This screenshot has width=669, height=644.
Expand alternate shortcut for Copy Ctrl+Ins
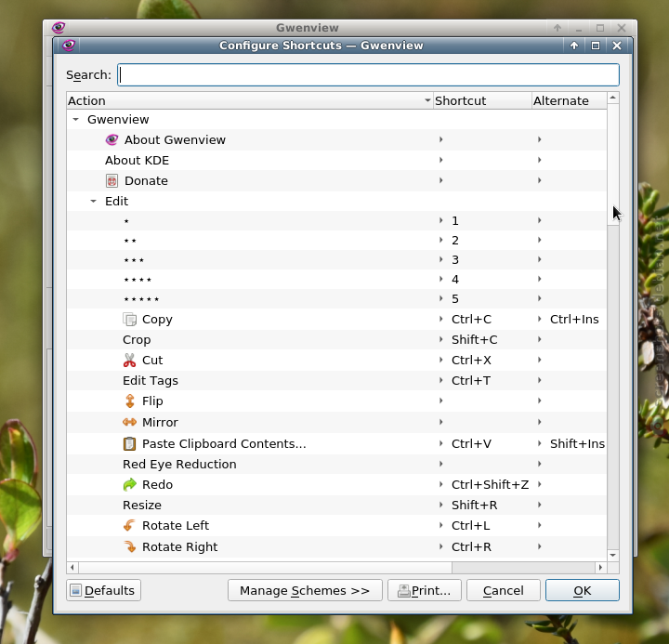[x=539, y=319]
